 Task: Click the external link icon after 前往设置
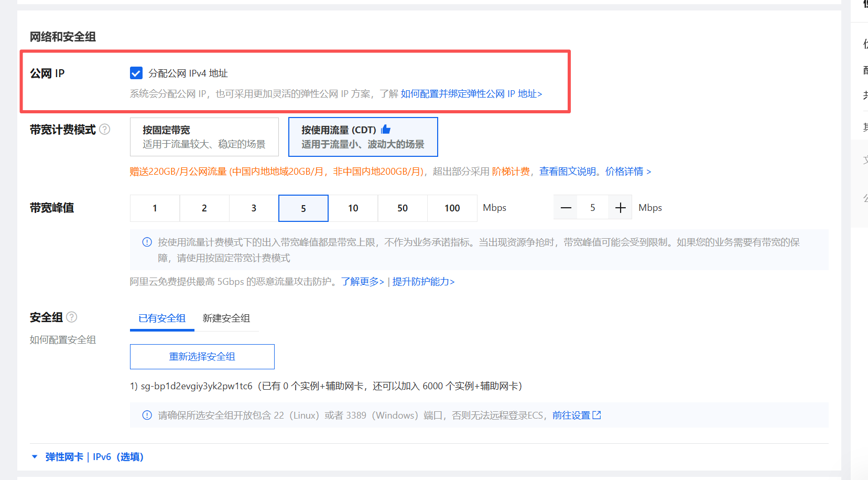point(596,415)
